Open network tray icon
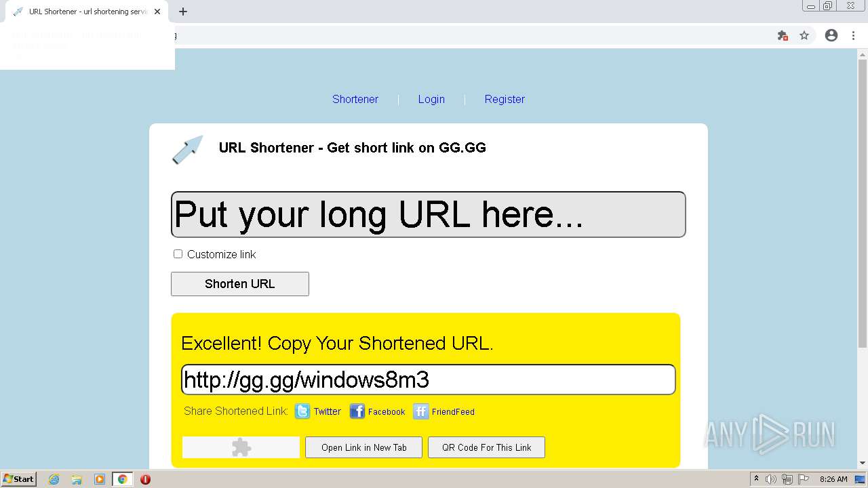The width and height of the screenshot is (868, 488). (x=787, y=479)
